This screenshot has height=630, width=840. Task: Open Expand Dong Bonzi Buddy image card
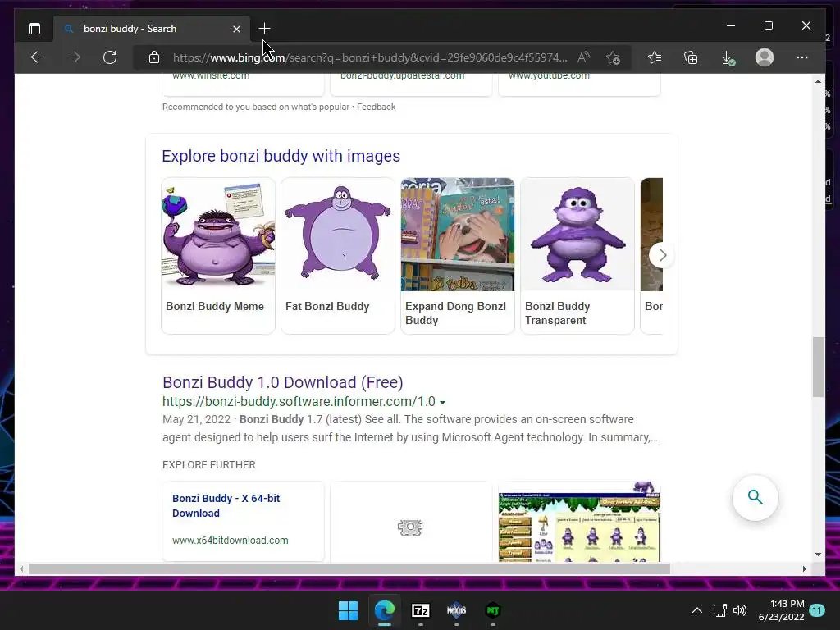click(x=458, y=256)
